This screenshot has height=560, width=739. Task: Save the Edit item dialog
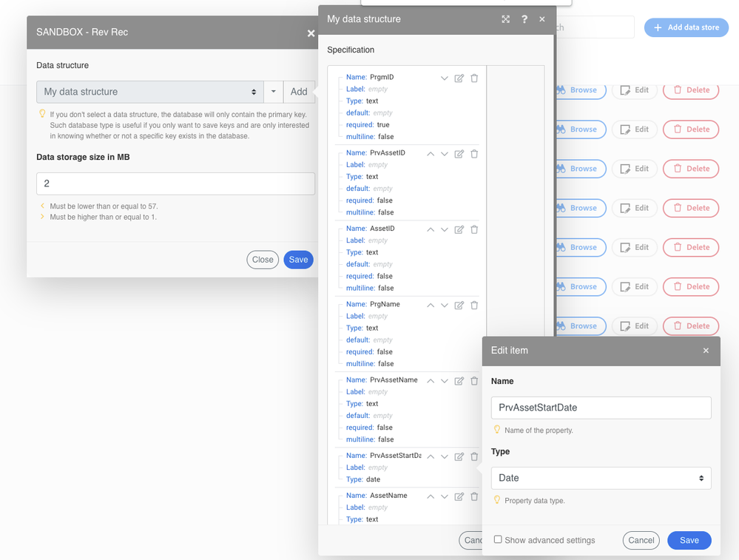[689, 540]
